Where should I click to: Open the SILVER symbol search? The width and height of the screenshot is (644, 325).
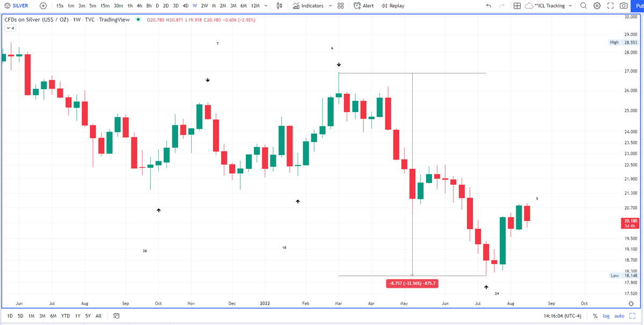point(16,5)
